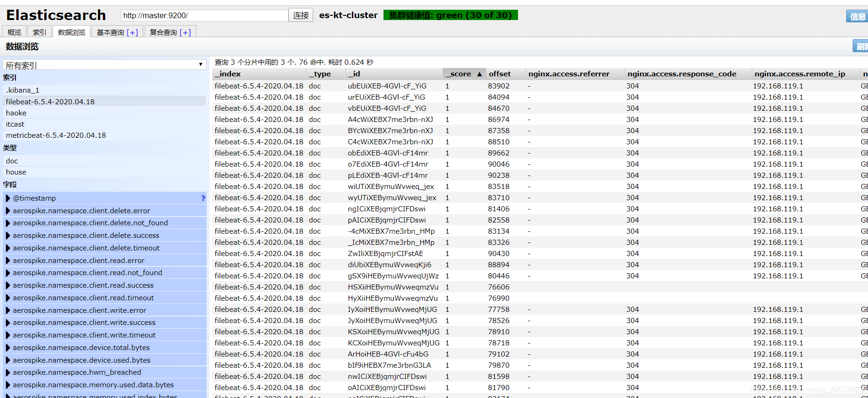Click offset value 76990
Screen dimensions: 868x398
tap(498, 298)
